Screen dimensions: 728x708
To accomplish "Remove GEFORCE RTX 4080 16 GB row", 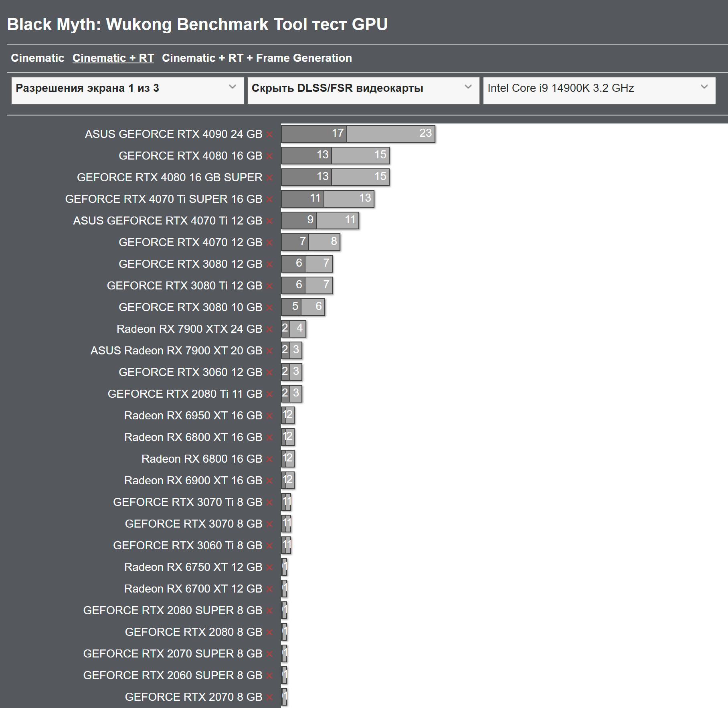I will 270,156.
